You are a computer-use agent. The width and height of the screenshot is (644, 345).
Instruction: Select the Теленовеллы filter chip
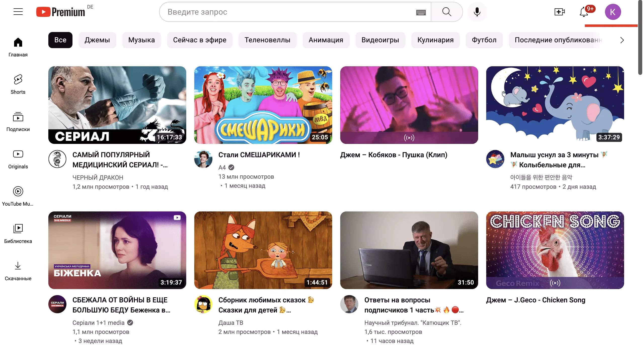point(267,40)
